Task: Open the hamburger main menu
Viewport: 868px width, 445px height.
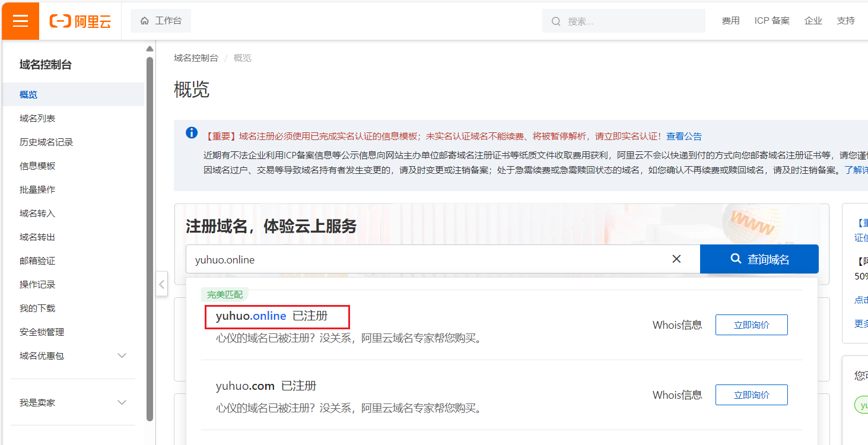Action: (21, 21)
